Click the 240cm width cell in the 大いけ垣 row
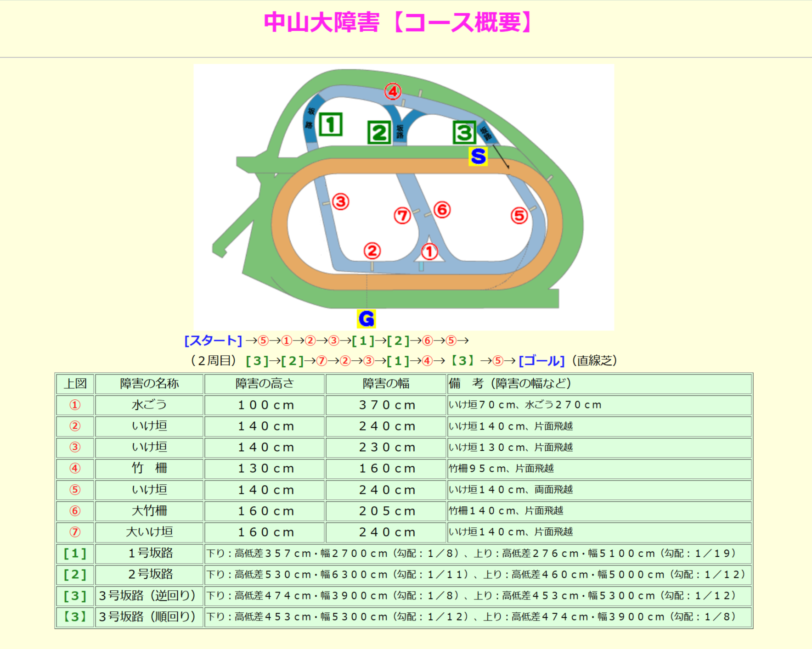This screenshot has width=812, height=649. click(386, 532)
